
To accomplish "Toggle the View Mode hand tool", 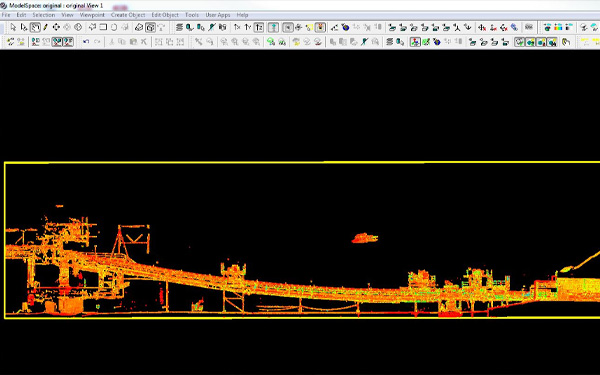I will (35, 27).
